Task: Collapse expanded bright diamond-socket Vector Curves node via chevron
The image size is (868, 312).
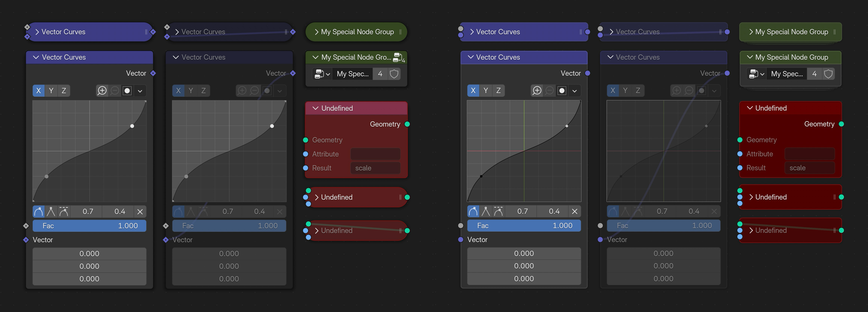Action: point(36,57)
